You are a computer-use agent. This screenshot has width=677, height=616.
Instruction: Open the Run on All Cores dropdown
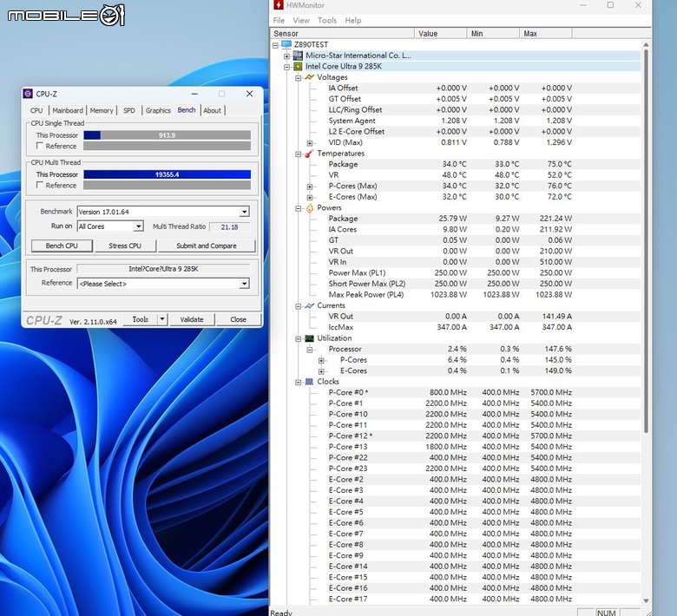pyautogui.click(x=138, y=226)
